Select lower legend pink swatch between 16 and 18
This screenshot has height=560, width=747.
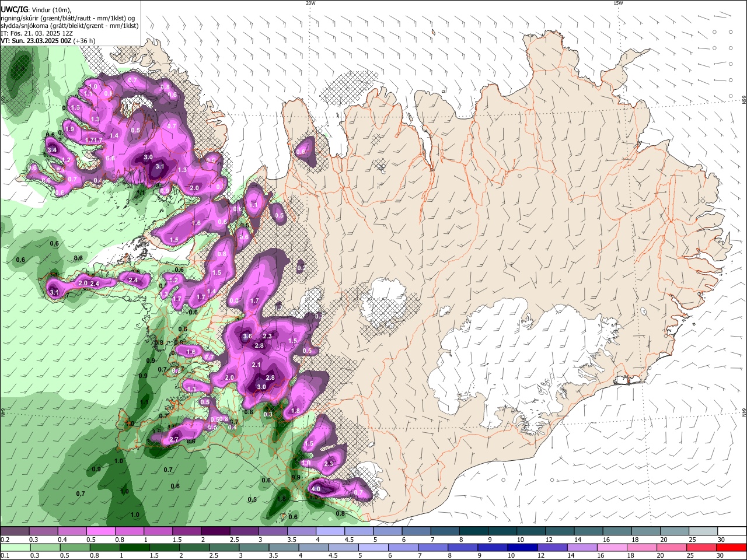pos(613,547)
